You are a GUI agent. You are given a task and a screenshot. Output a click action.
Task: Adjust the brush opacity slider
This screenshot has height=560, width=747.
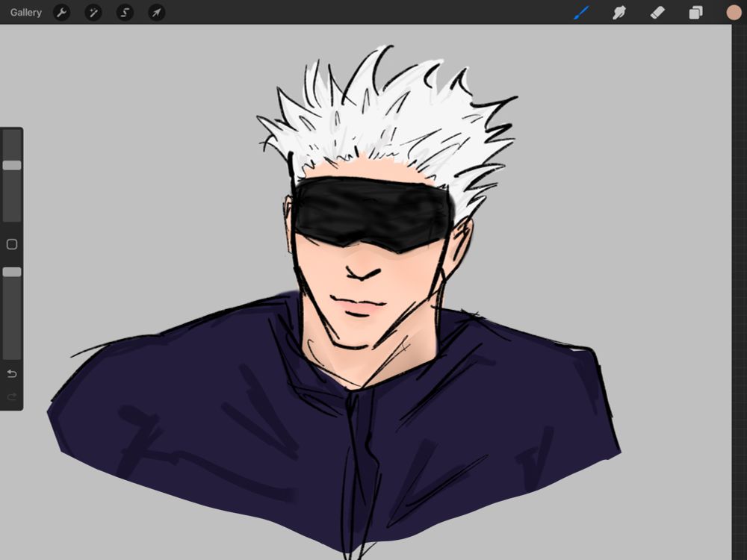coord(12,272)
